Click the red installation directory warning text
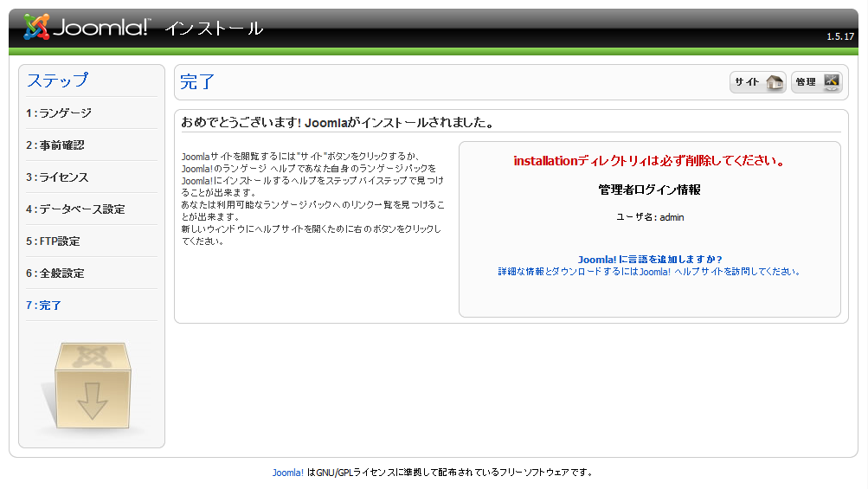The width and height of the screenshot is (868, 489). point(649,161)
